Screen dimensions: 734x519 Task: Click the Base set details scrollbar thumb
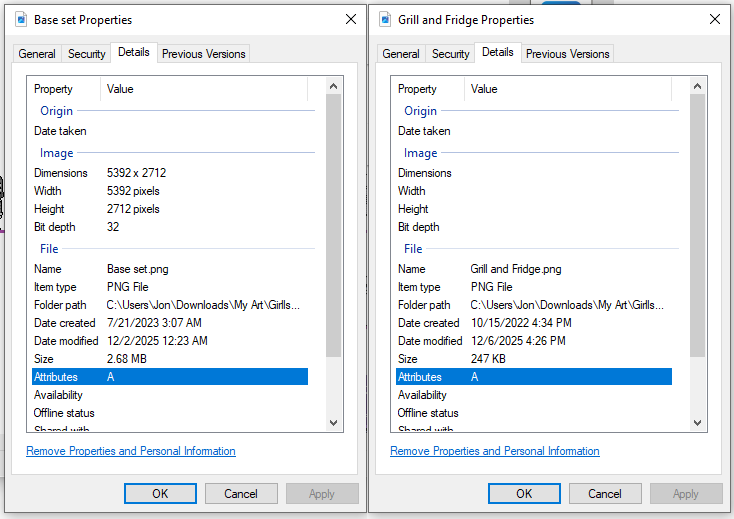point(333,226)
